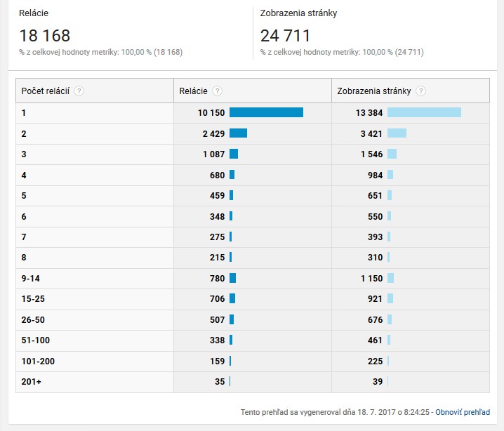Click the sessions value 680

[x=218, y=175]
